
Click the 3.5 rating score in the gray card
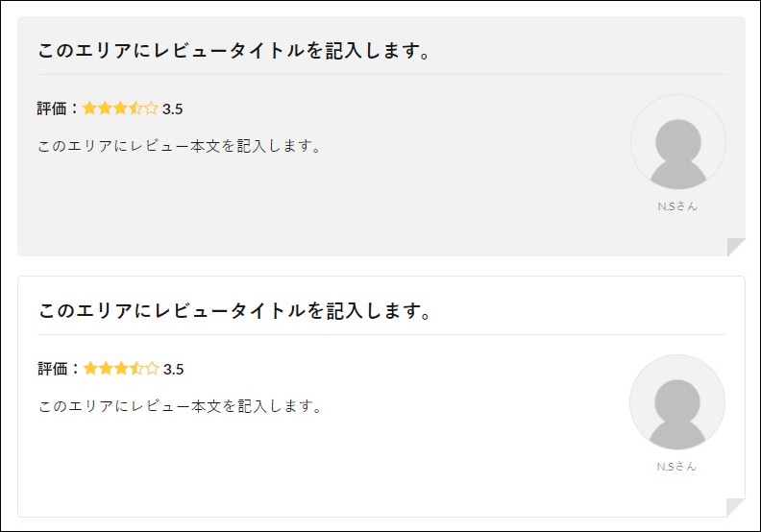pos(173,109)
